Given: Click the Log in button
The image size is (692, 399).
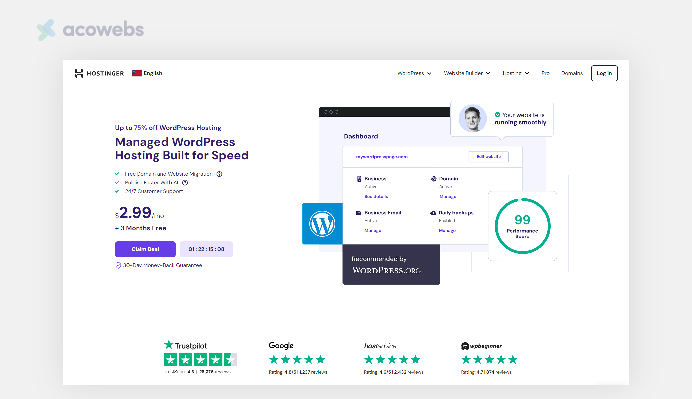Looking at the screenshot, I should click(x=604, y=73).
